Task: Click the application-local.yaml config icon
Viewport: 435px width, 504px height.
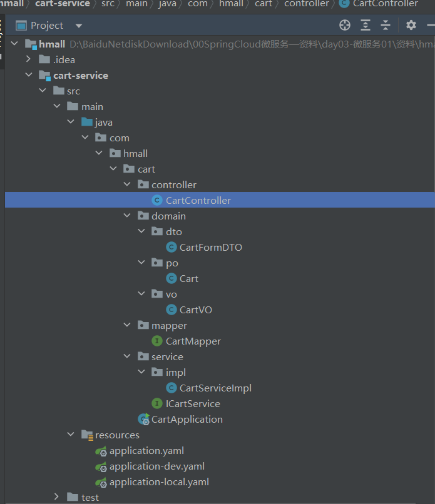Action: pos(101,483)
